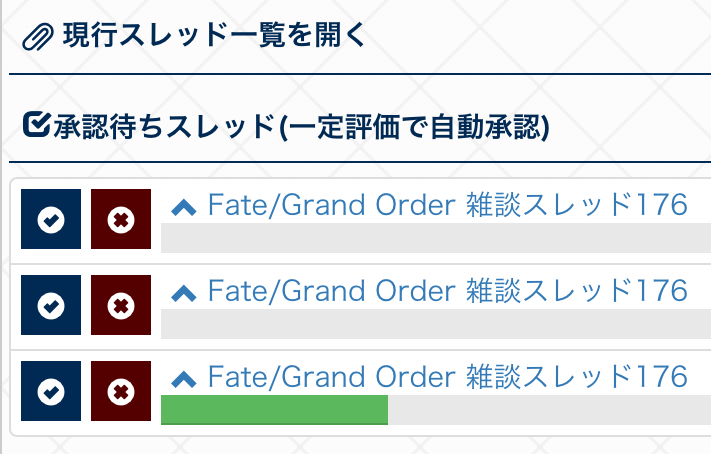
Task: Approve the second pending thread with checkmark
Action: 50,304
